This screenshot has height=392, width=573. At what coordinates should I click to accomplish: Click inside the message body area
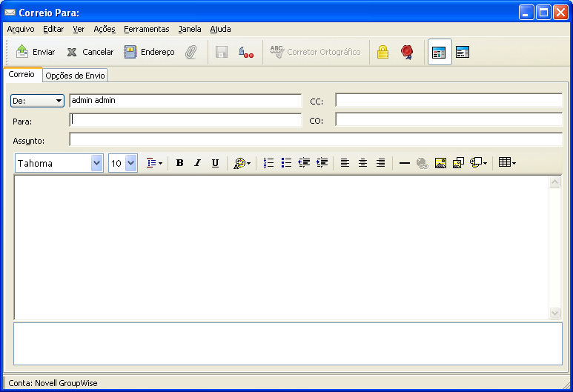(x=282, y=248)
